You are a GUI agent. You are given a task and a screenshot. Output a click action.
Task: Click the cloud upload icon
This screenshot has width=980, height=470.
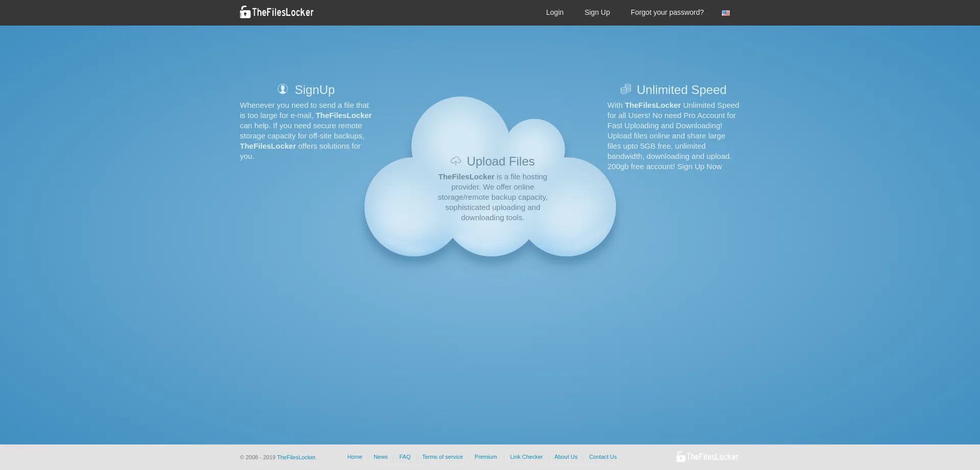pos(456,161)
